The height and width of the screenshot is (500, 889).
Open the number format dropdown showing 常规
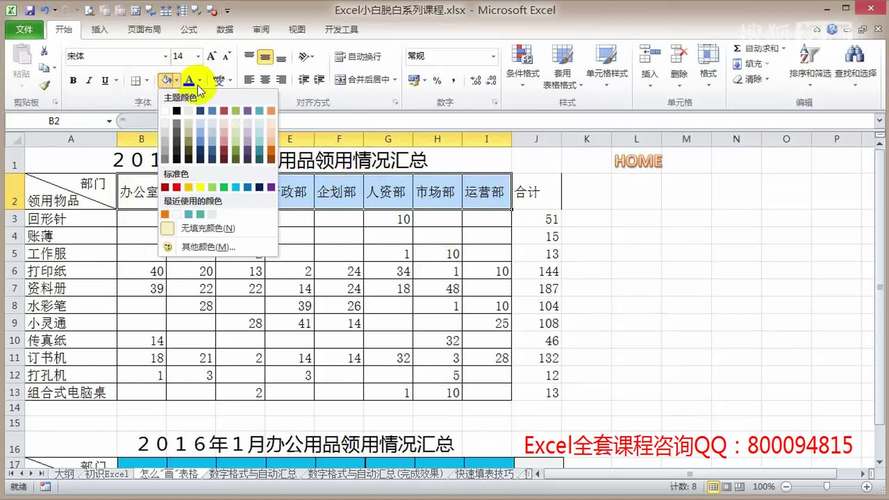coord(493,56)
